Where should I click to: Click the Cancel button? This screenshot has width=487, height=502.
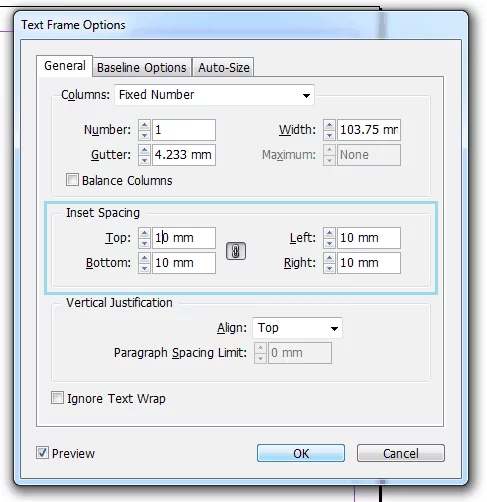[401, 453]
